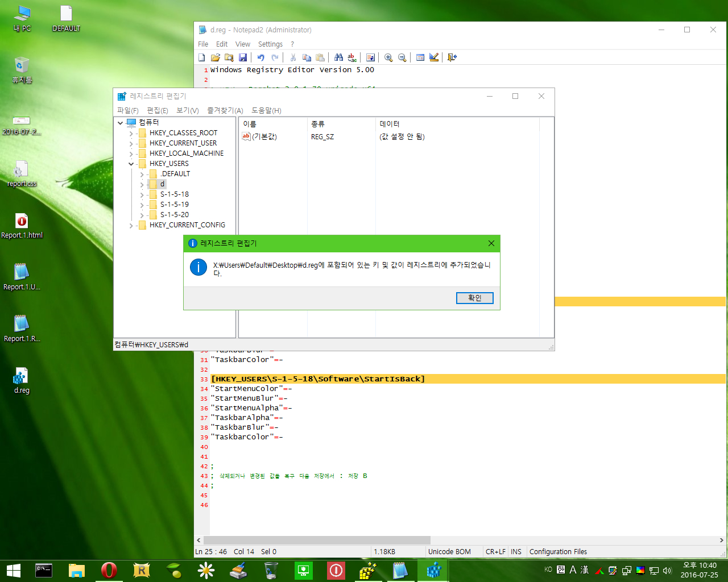Click the Paste clipboard icon in Notepad2
This screenshot has width=728, height=582.
click(320, 57)
